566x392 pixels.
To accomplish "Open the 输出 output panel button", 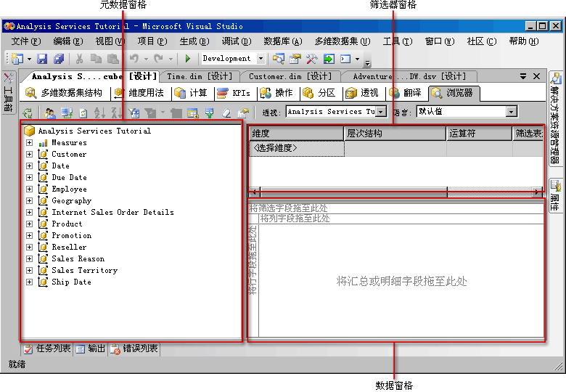I will 91,348.
